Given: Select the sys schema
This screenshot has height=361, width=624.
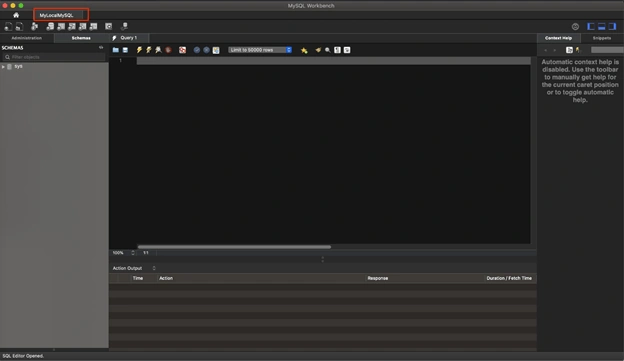Looking at the screenshot, I should [18, 66].
